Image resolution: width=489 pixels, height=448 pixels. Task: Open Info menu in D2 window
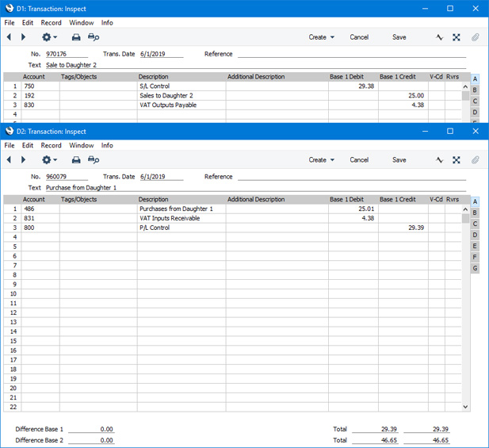107,145
